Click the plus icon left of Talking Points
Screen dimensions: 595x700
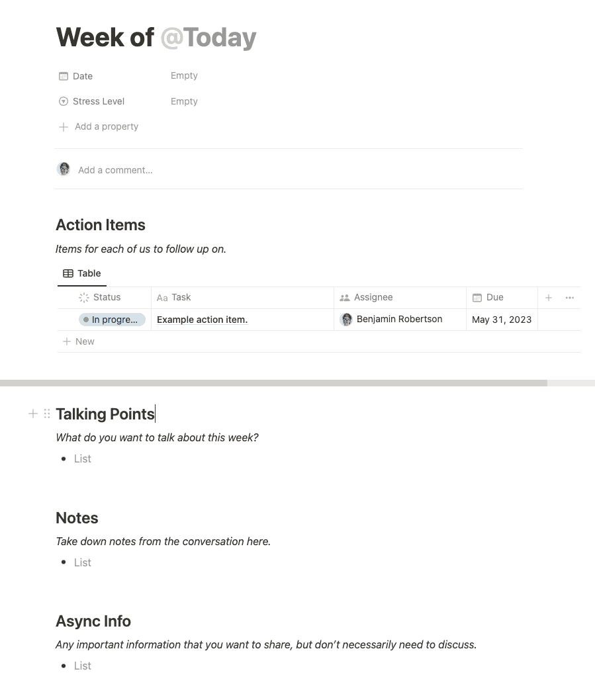point(32,414)
